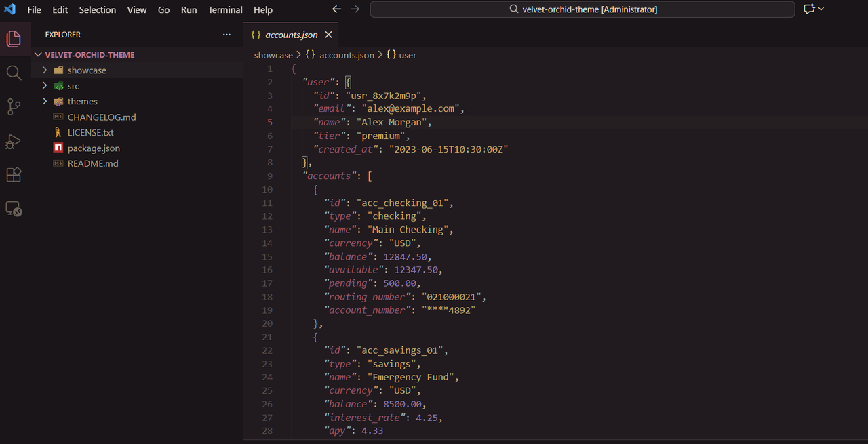Click the "****4892" account number value
Image resolution: width=868 pixels, height=444 pixels.
pyautogui.click(x=448, y=310)
